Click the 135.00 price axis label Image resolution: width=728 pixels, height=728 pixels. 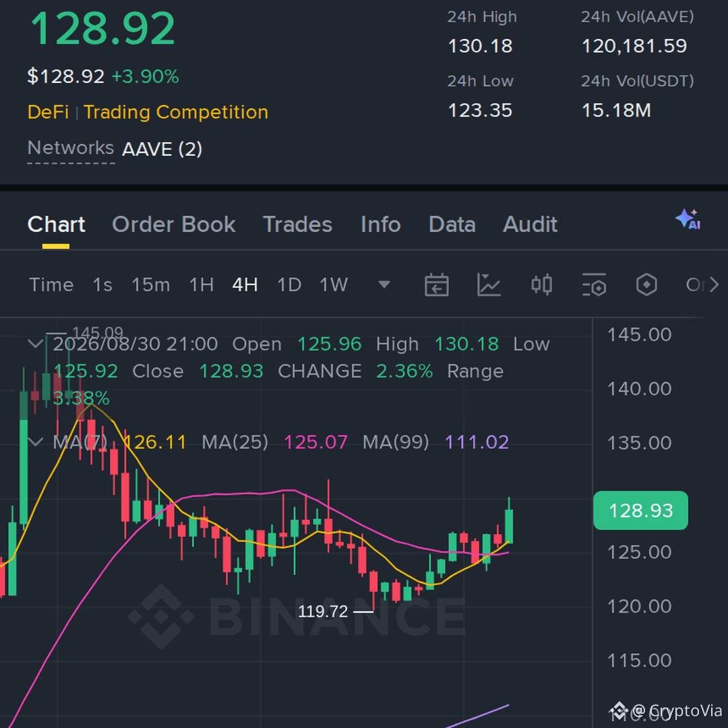(x=639, y=443)
